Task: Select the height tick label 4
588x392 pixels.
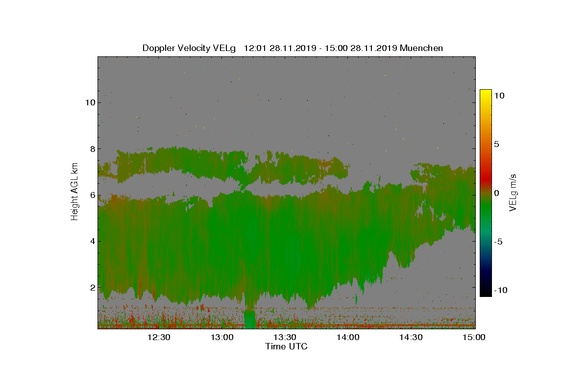Action: [92, 241]
